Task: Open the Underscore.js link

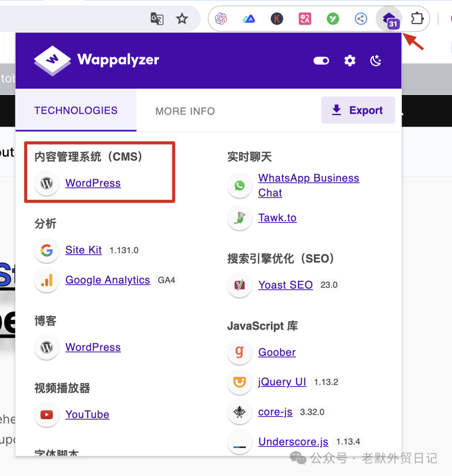Action: coord(293,441)
